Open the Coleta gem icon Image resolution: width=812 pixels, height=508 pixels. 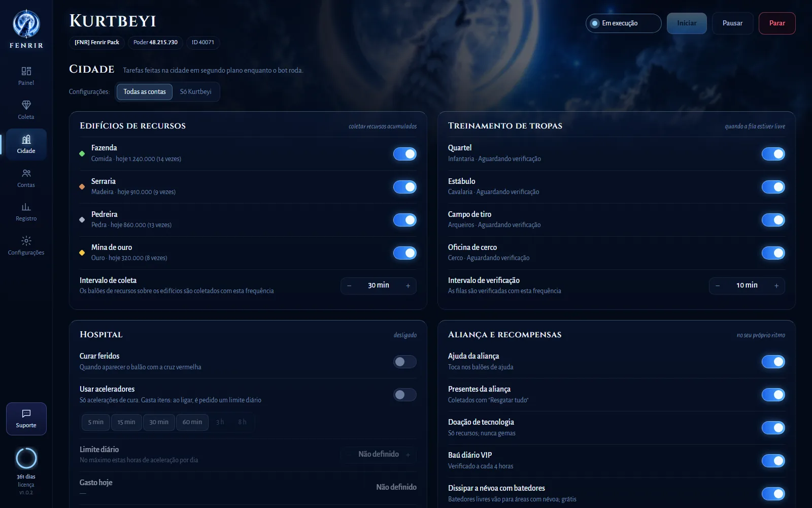26,105
